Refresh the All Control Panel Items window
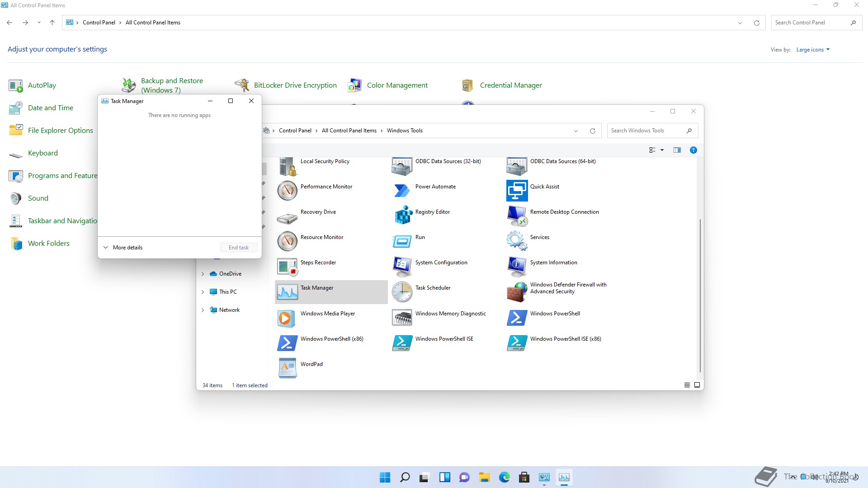Screen dimensions: 868x488 pyautogui.click(x=756, y=23)
